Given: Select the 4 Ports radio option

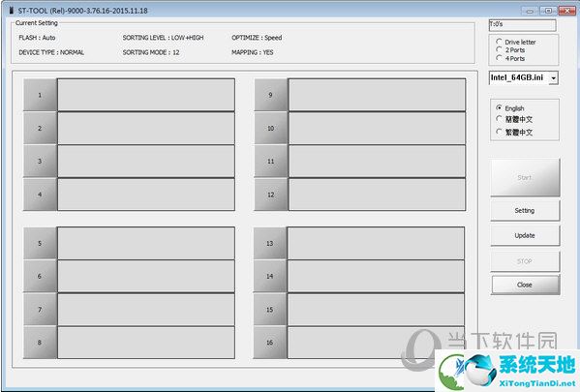Looking at the screenshot, I should click(510, 58).
